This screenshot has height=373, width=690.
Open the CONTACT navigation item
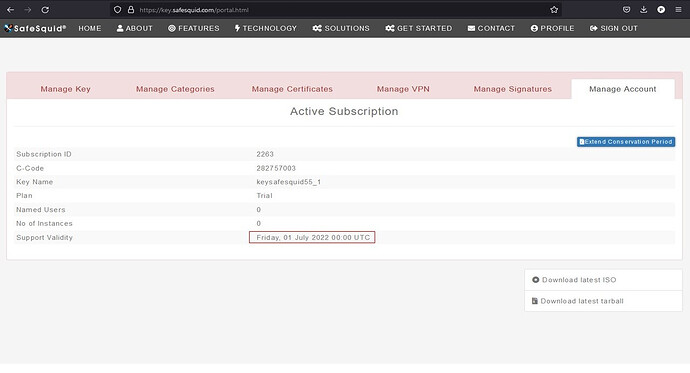point(491,28)
